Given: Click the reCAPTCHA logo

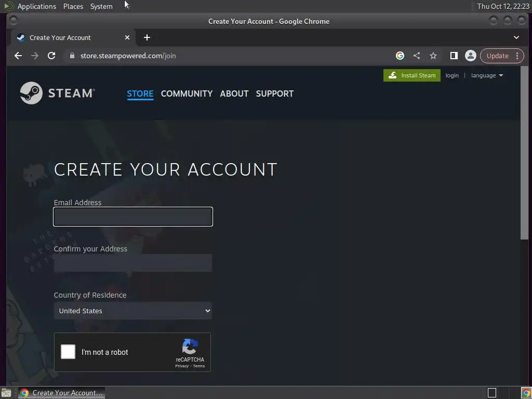Looking at the screenshot, I should [190, 347].
